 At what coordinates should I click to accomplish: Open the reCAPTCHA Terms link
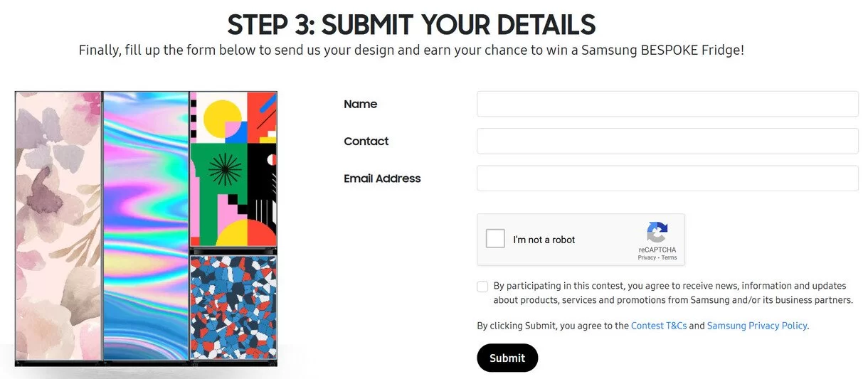[x=669, y=257]
